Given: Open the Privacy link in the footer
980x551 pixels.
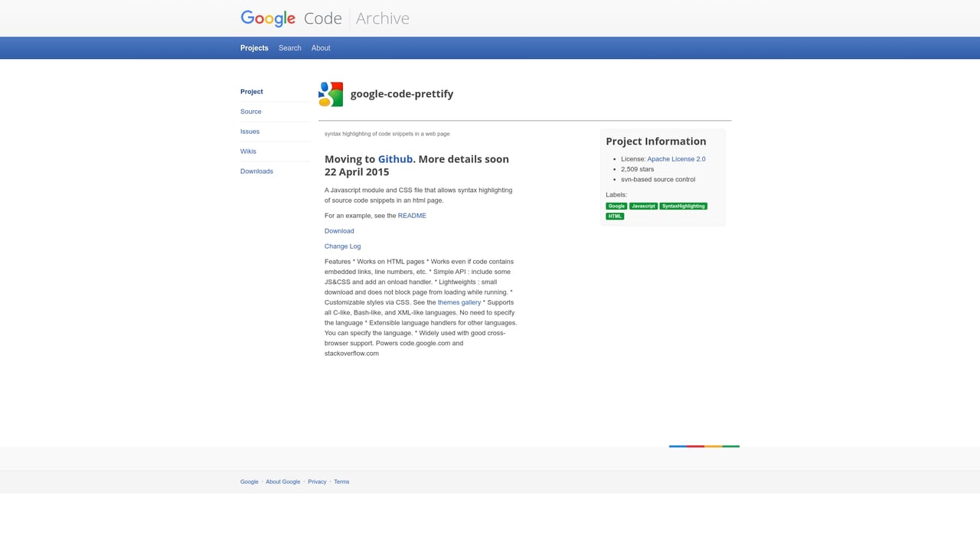Looking at the screenshot, I should (x=317, y=481).
